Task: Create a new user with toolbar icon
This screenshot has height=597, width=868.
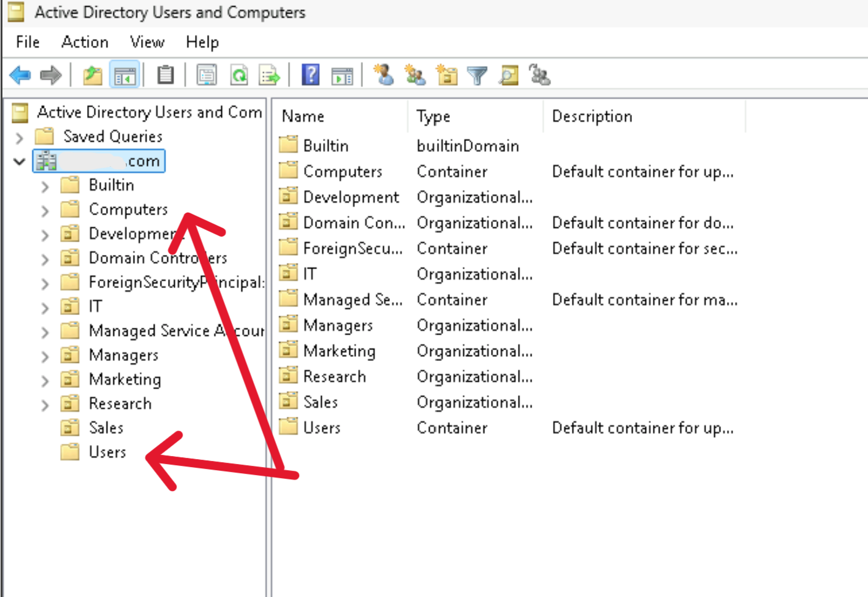Action: pos(384,75)
